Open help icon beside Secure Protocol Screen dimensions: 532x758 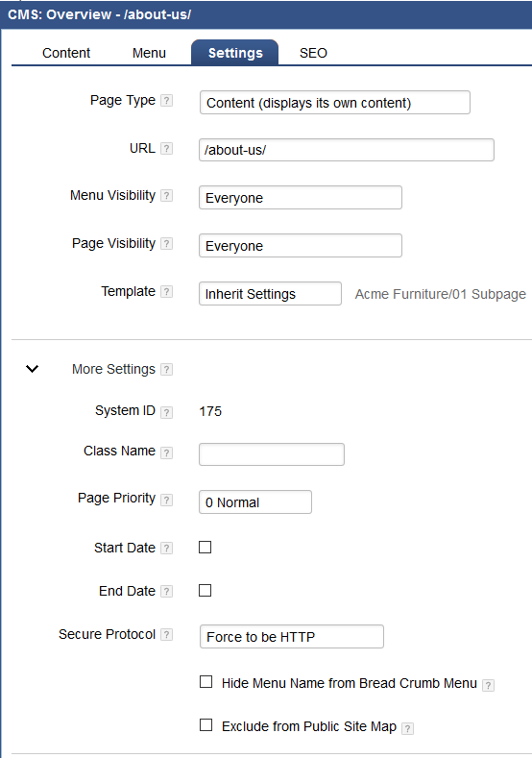tap(166, 635)
